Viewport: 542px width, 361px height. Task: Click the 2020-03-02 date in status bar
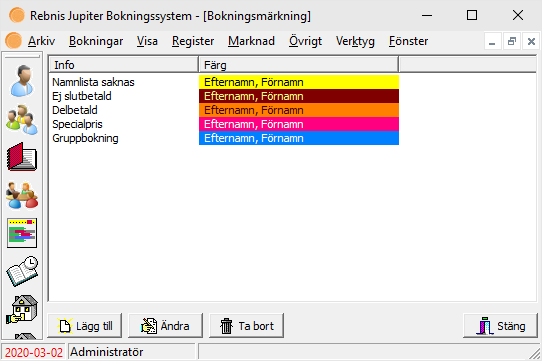(x=34, y=352)
